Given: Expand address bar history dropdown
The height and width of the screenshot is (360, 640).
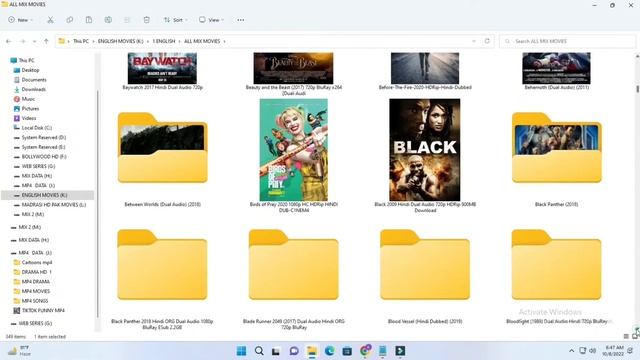Looking at the screenshot, I should click(474, 41).
